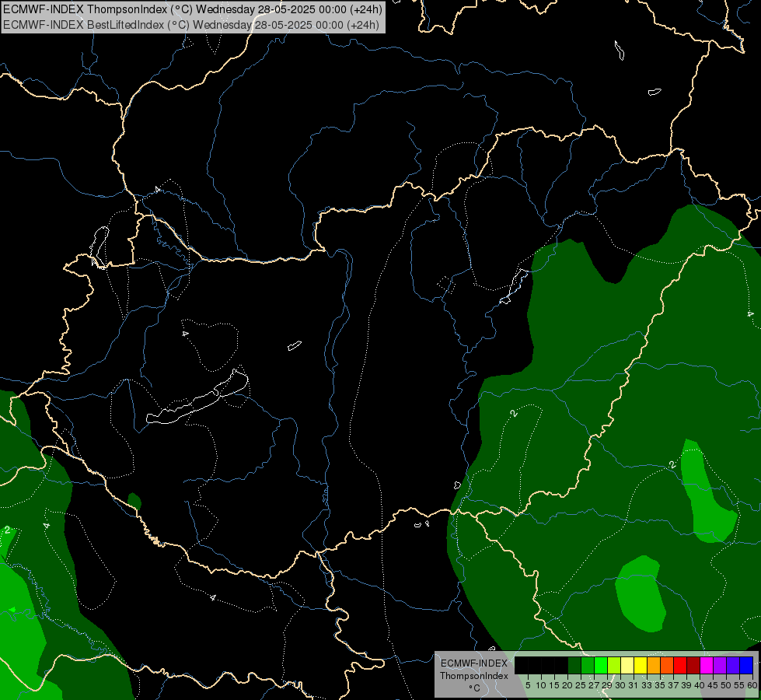Pick the bright green 27–29 legend swatch
The height and width of the screenshot is (700, 761).
point(601,665)
